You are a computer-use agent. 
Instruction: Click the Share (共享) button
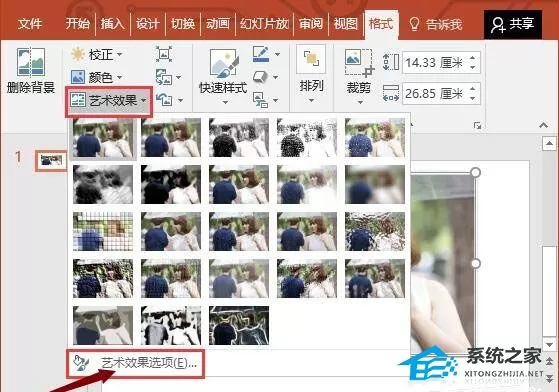coord(513,24)
